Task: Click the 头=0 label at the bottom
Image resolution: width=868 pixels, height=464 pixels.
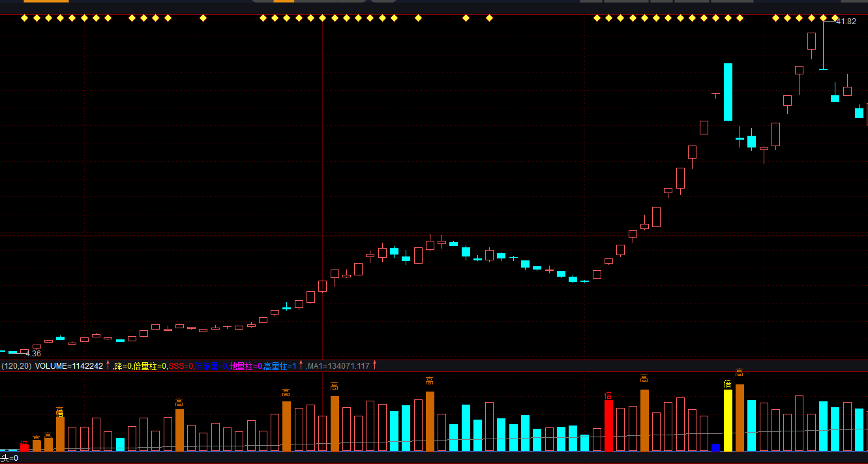Action: tap(9, 458)
